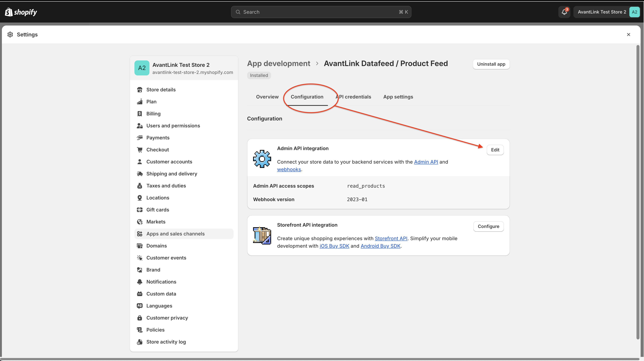This screenshot has height=361, width=644.
Task: Click the Plan icon in the sidebar
Action: (140, 102)
